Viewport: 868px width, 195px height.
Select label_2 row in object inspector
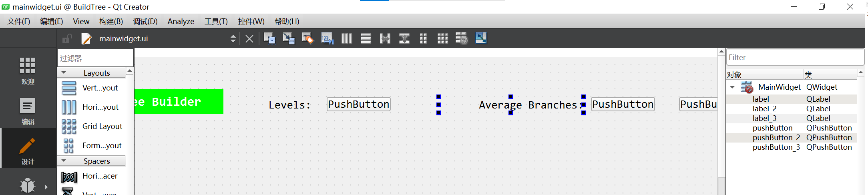tap(791, 109)
